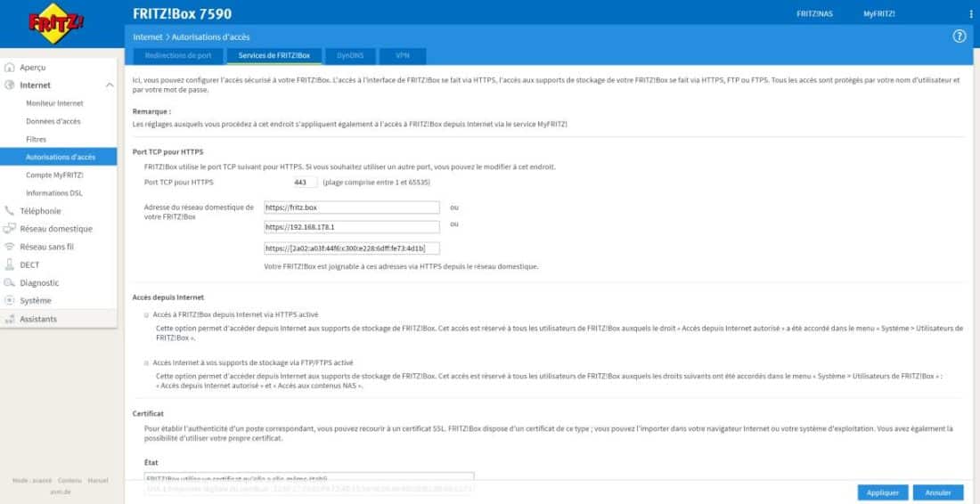Image resolution: width=980 pixels, height=504 pixels.
Task: Open the Diagnostic section
Action: (x=39, y=283)
